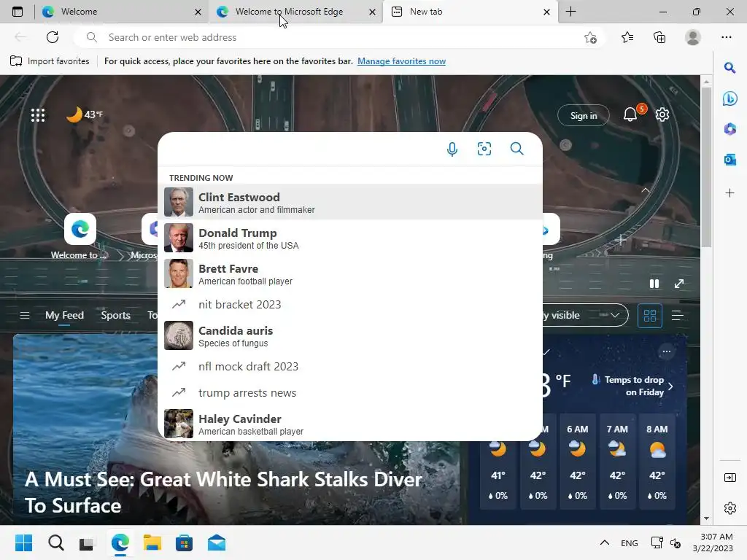Submit search with magnifier icon
747x560 pixels.
click(x=517, y=149)
